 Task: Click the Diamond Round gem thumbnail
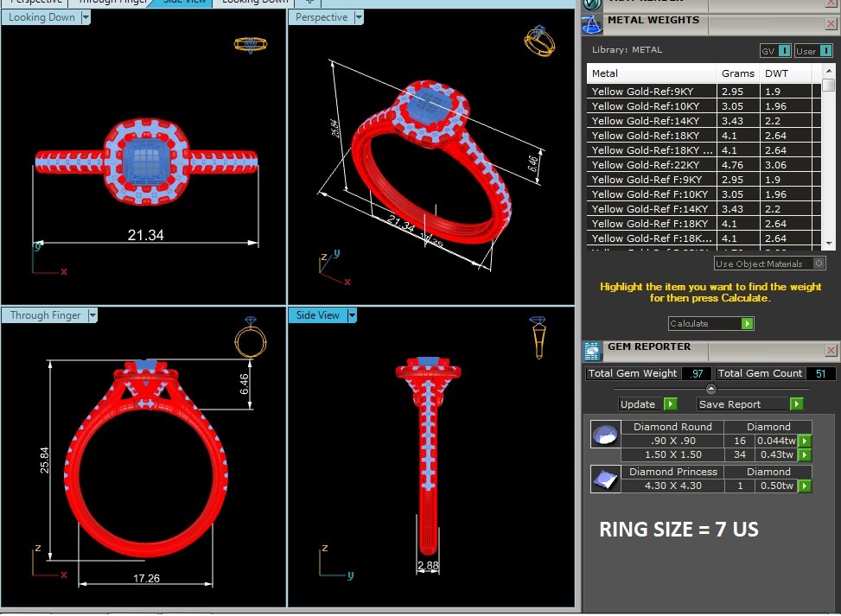tap(605, 435)
